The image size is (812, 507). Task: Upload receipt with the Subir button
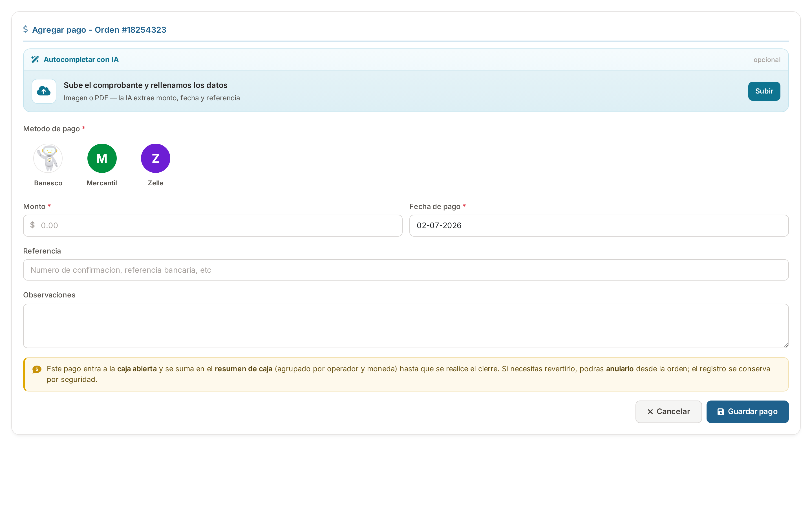pyautogui.click(x=764, y=91)
